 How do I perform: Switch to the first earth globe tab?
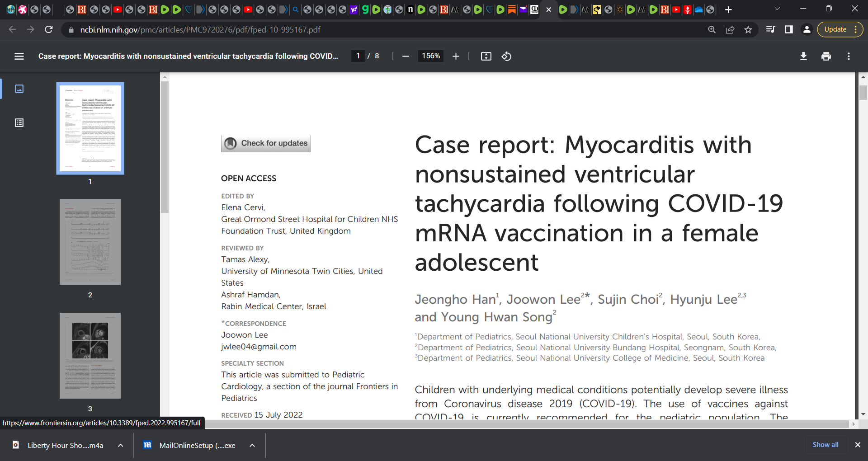[x=11, y=9]
